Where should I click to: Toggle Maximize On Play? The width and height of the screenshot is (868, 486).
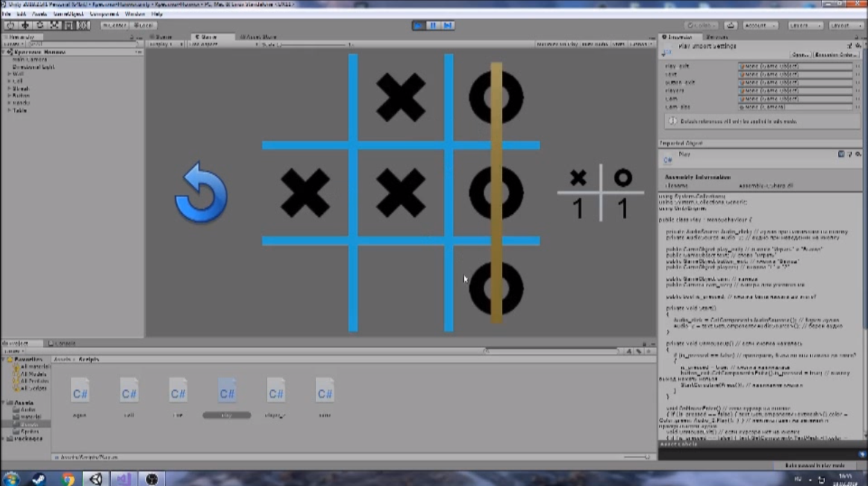pos(556,45)
